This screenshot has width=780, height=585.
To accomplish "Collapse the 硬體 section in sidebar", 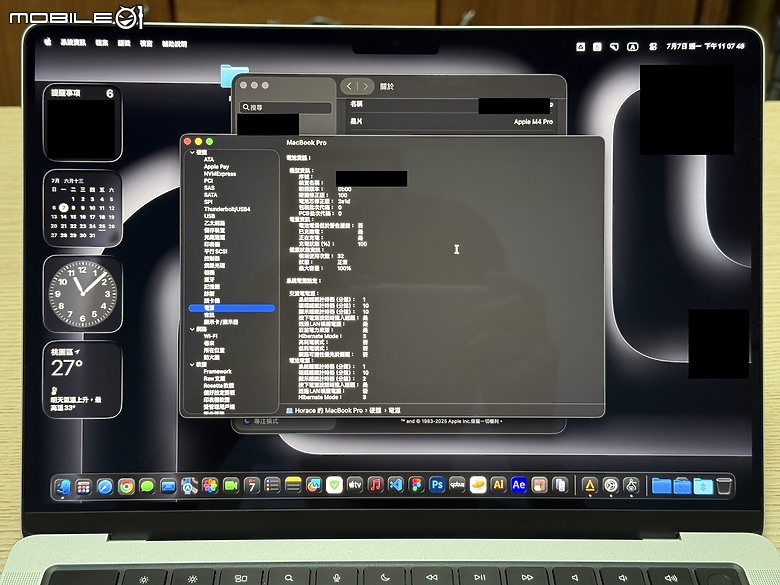I will pyautogui.click(x=193, y=152).
